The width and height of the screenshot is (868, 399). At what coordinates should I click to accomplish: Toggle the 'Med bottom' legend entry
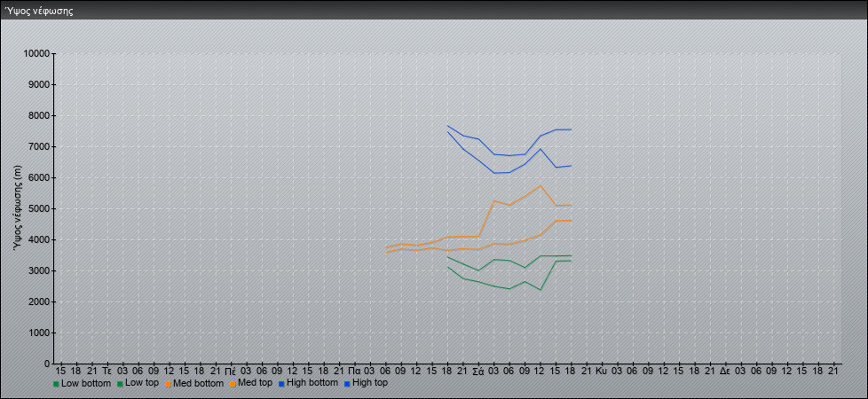[194, 383]
